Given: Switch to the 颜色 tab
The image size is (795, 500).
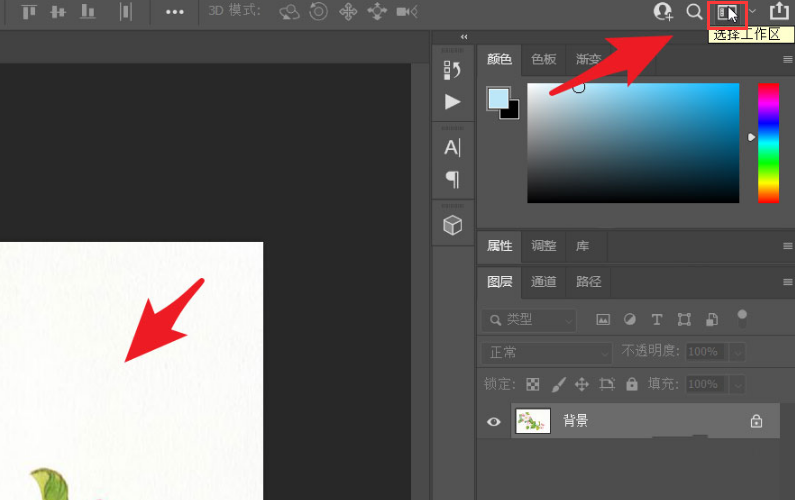Looking at the screenshot, I should pos(499,59).
